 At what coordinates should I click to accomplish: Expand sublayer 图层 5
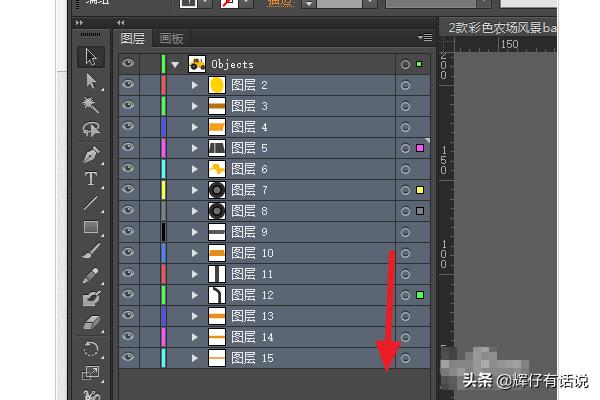click(196, 149)
